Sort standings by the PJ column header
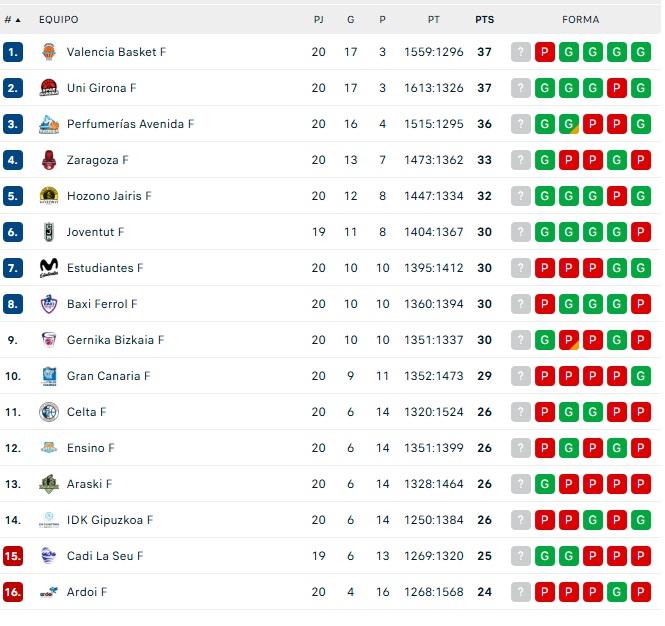 [x=318, y=19]
